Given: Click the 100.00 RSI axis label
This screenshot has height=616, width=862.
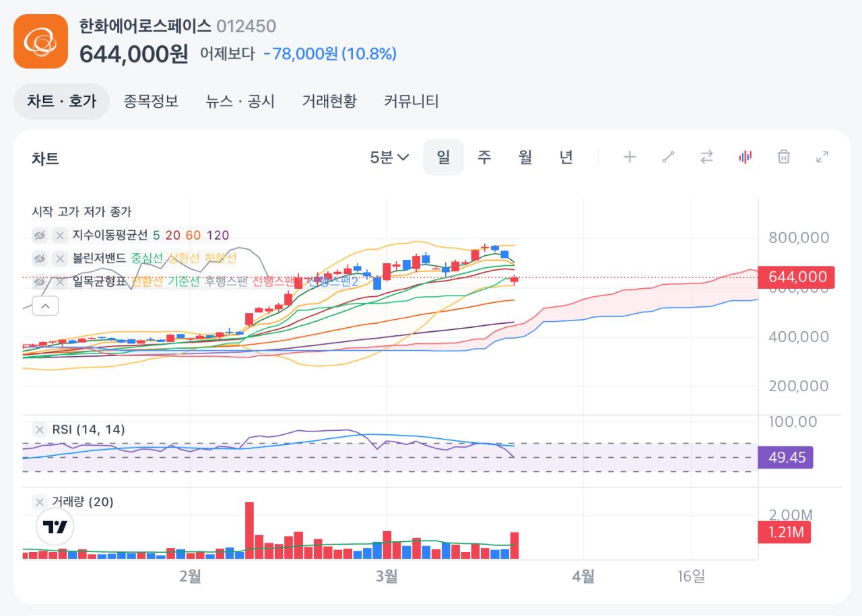Looking at the screenshot, I should [x=793, y=422].
